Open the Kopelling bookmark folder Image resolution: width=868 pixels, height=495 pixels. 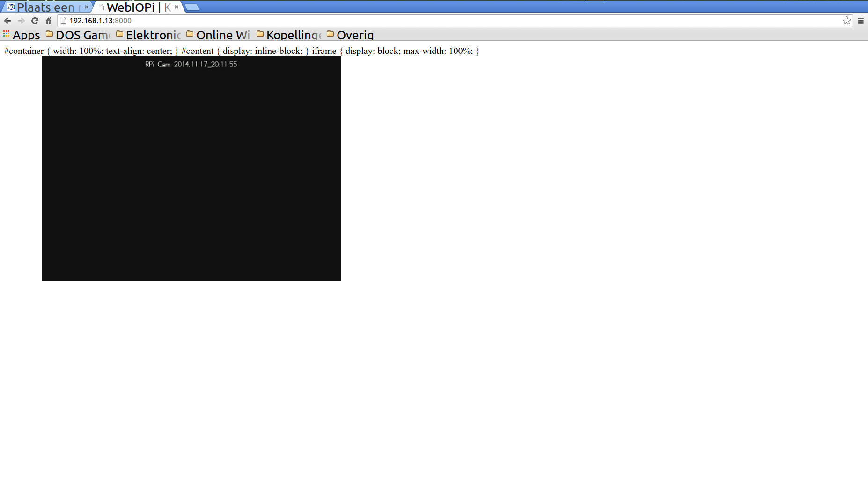click(289, 35)
